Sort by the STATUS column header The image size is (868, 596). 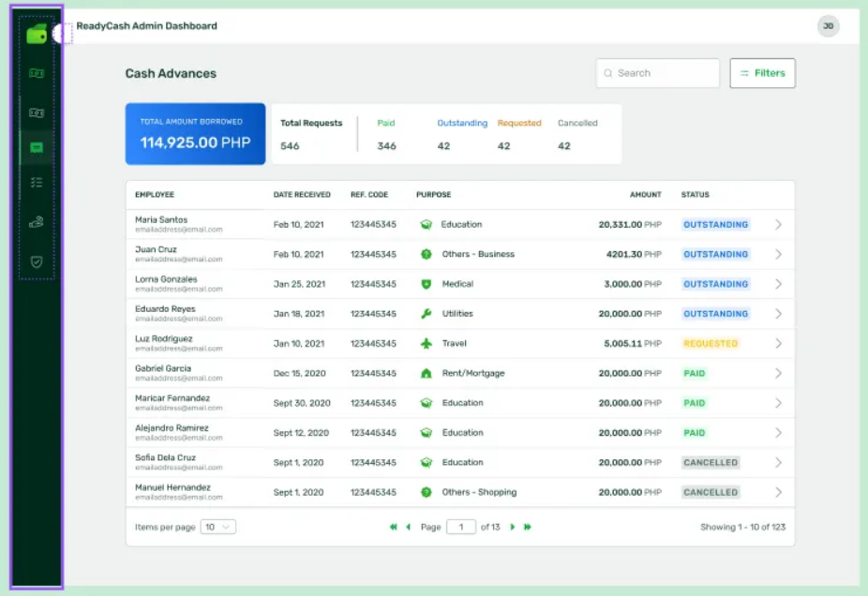click(x=695, y=195)
